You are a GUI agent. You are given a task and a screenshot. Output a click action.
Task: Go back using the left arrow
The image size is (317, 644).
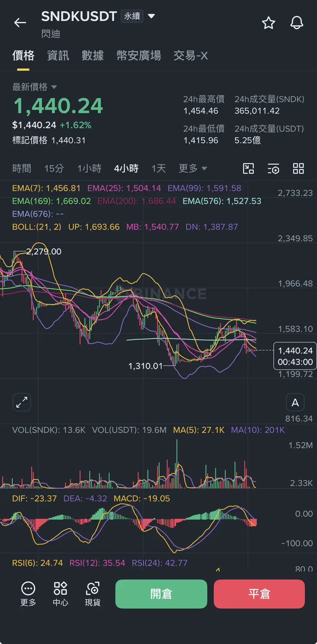coord(20,23)
